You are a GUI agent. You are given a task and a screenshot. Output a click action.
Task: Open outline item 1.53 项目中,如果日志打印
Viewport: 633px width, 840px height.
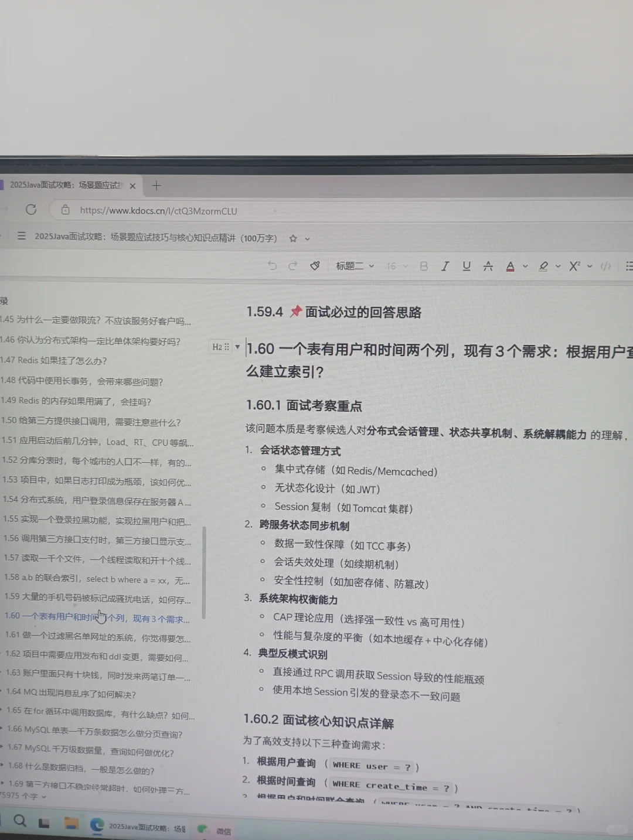tap(97, 481)
